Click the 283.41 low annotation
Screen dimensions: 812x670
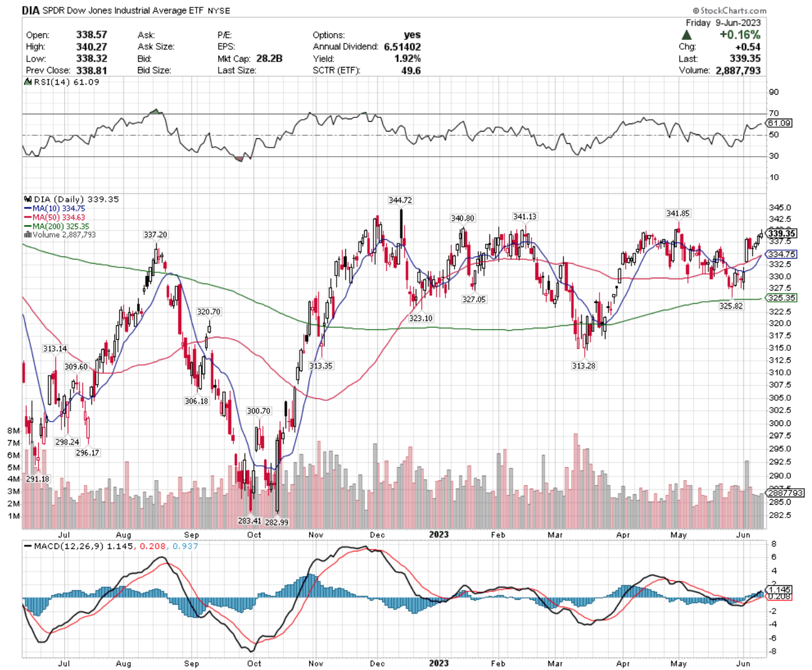(x=250, y=521)
